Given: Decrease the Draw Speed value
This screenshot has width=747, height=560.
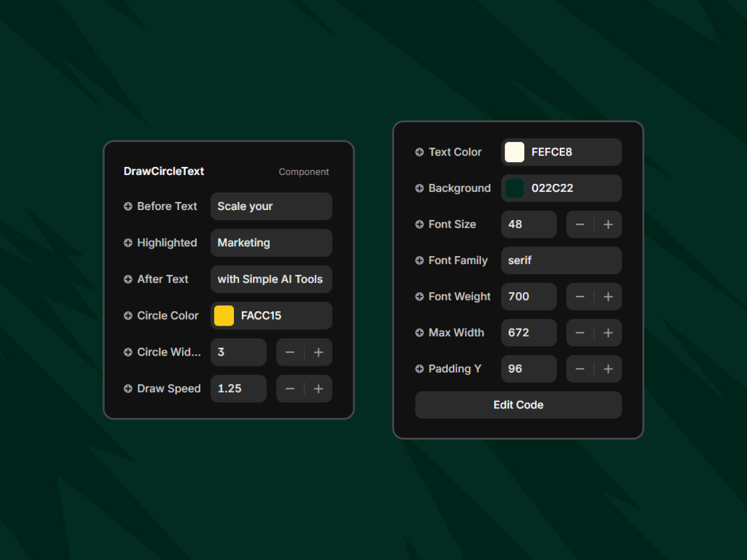Looking at the screenshot, I should [x=290, y=389].
